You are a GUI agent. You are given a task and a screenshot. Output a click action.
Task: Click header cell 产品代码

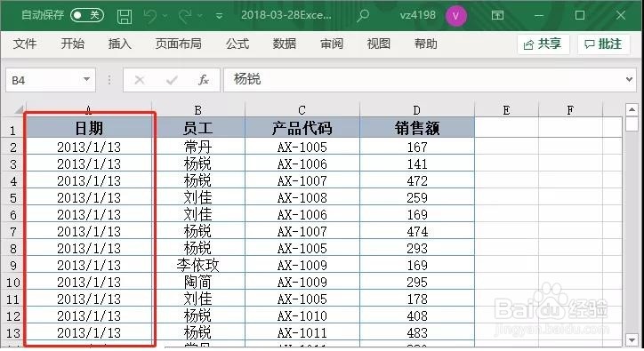pos(302,128)
